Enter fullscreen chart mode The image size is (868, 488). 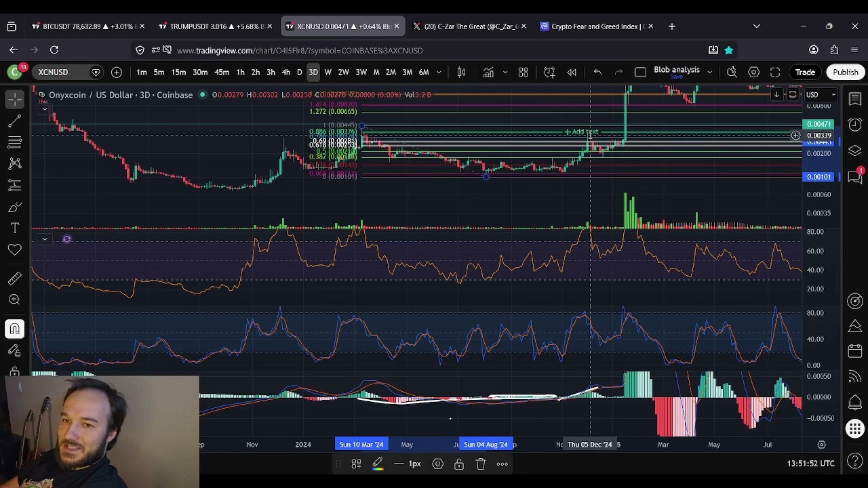point(775,73)
